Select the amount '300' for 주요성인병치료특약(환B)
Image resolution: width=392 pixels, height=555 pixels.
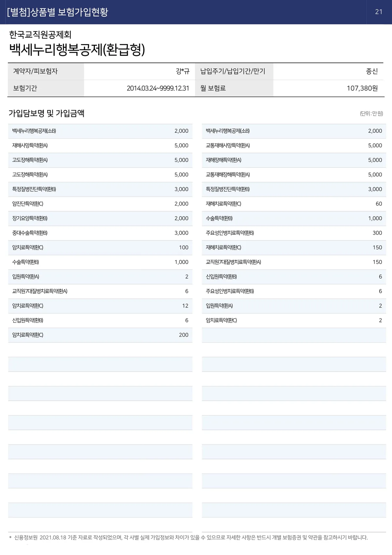377,233
